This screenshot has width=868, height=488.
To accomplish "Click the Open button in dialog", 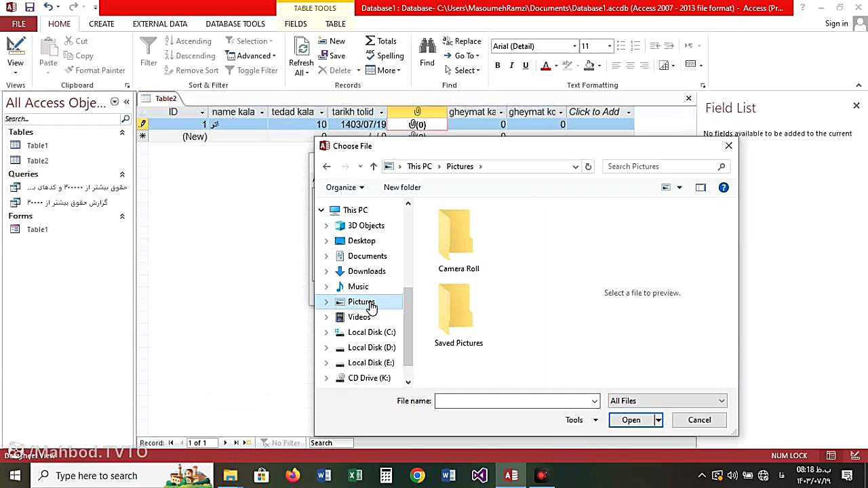I will tap(631, 420).
